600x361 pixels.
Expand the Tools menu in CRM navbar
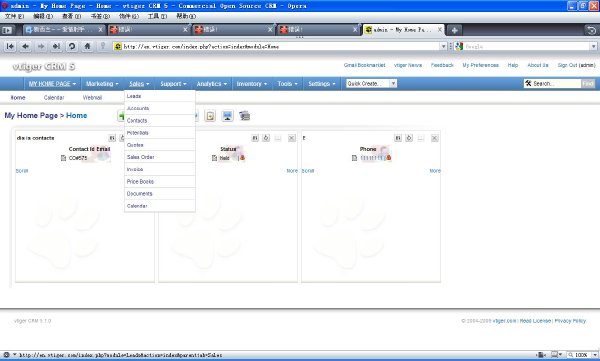coord(287,83)
